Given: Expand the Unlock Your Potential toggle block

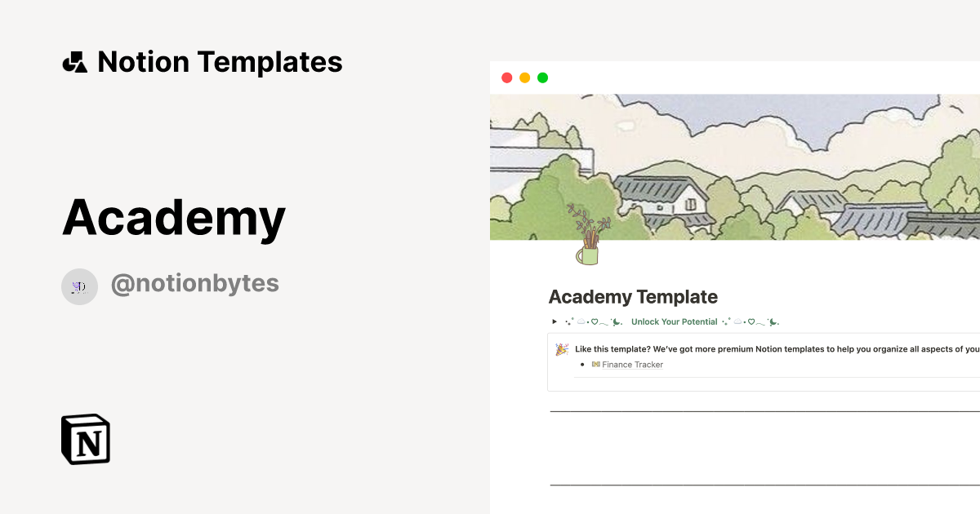Looking at the screenshot, I should 554,321.
